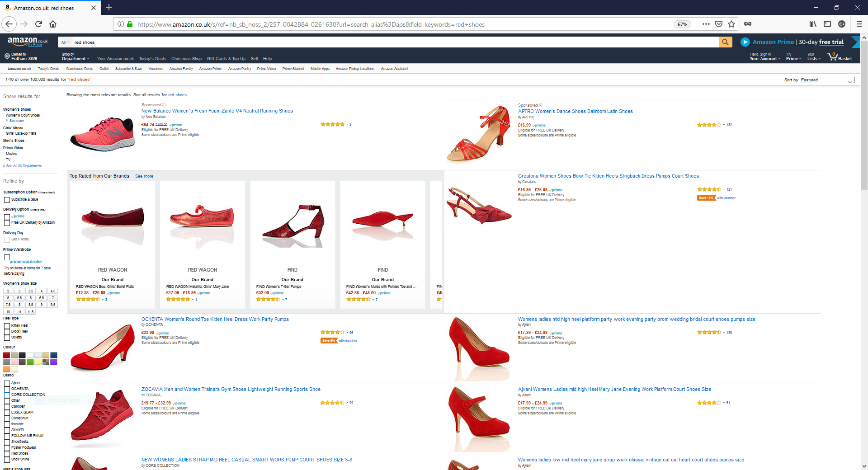Show the browser Library icon
Image resolution: width=868 pixels, height=470 pixels.
pos(812,24)
